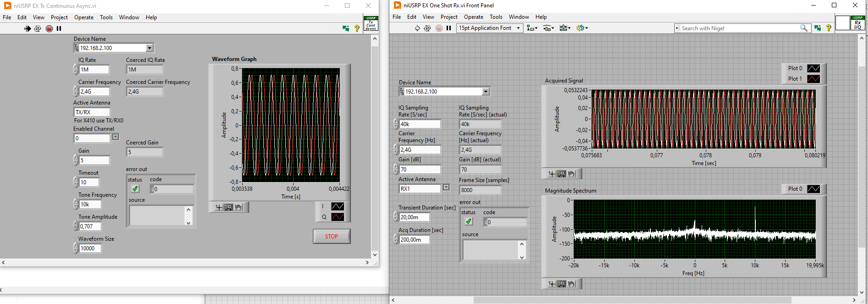Click Run Continuously in Rx window
This screenshot has width=868, height=304.
tap(427, 28)
